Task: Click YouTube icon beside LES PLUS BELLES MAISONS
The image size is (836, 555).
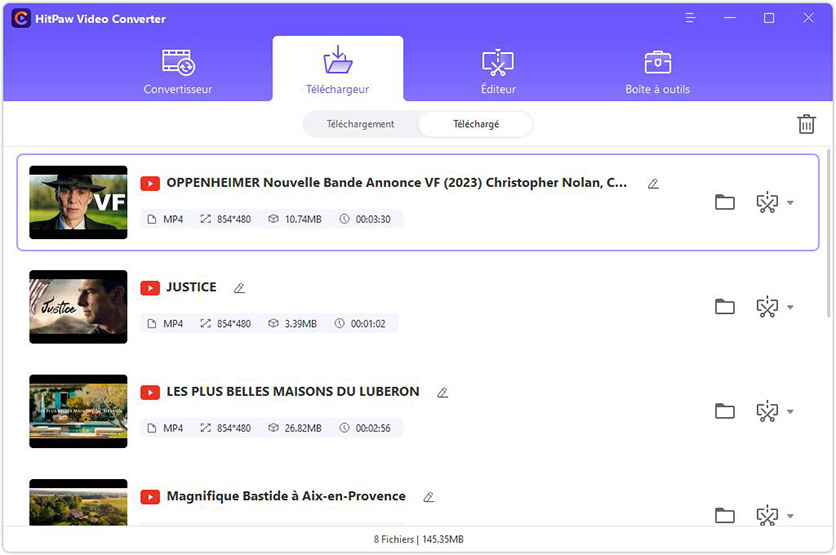Action: tap(150, 392)
